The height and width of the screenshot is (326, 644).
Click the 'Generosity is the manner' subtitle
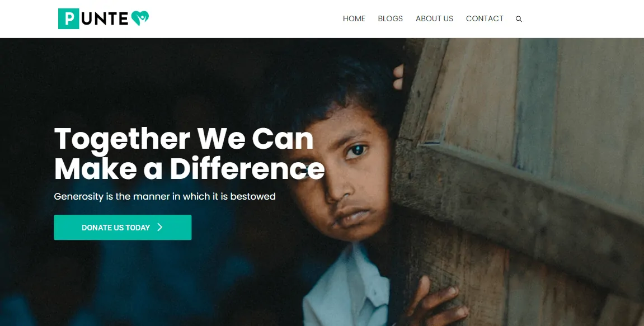164,196
